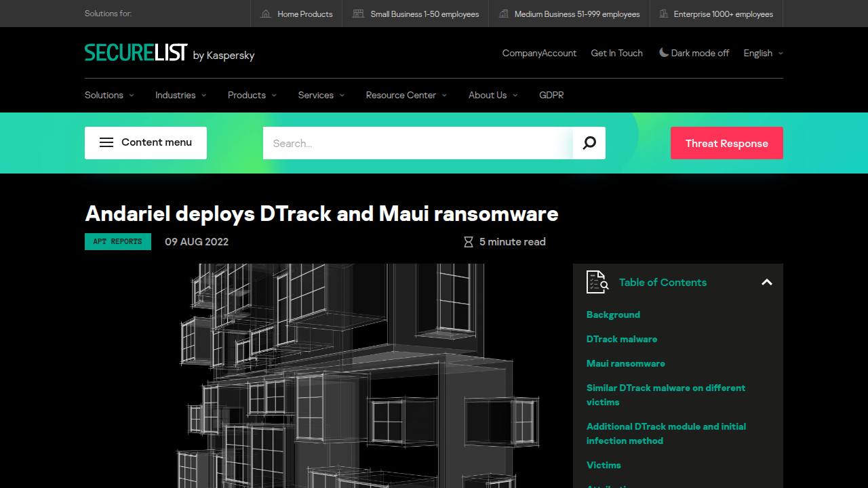868x488 pixels.
Task: Expand the Services menu
Action: point(321,95)
